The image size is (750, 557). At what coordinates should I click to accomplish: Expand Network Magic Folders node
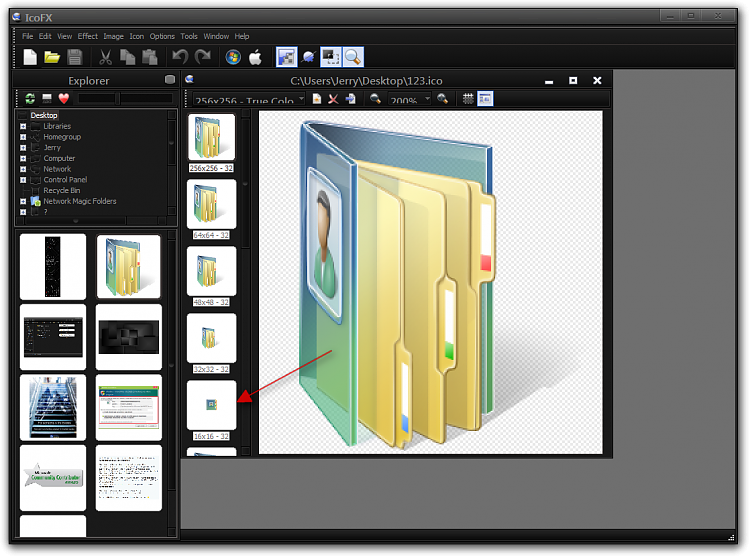pyautogui.click(x=23, y=201)
